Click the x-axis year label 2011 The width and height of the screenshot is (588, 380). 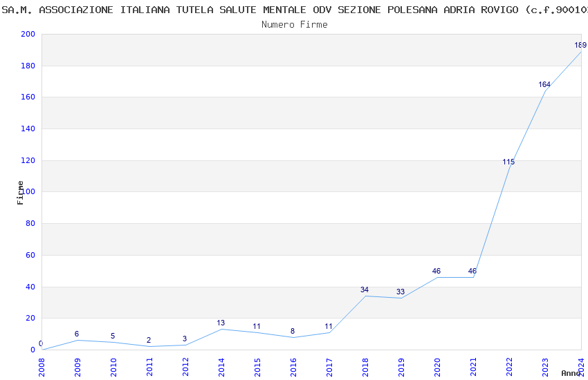click(x=149, y=368)
